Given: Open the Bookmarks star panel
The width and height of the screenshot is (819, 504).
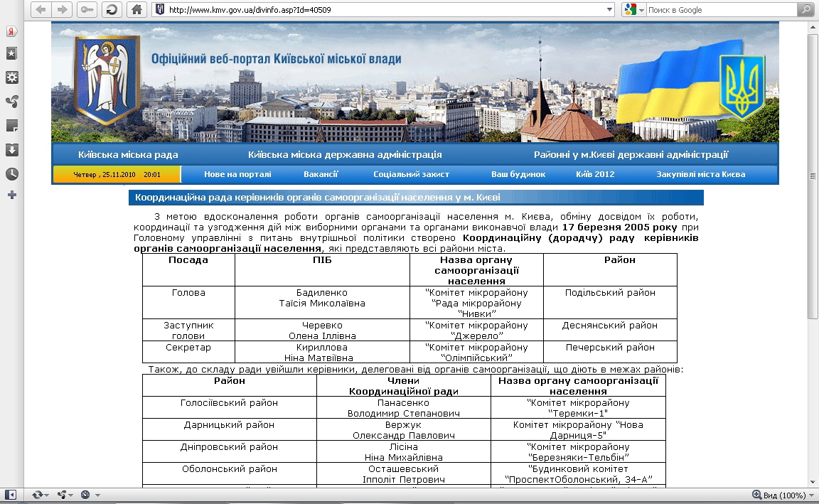Looking at the screenshot, I should click(x=11, y=53).
